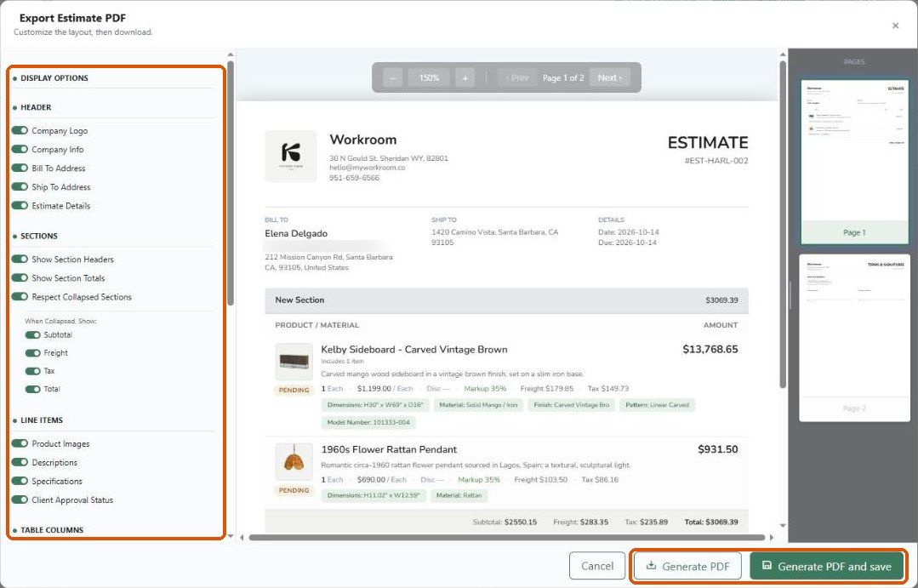Click the $931.50 amount

click(718, 449)
